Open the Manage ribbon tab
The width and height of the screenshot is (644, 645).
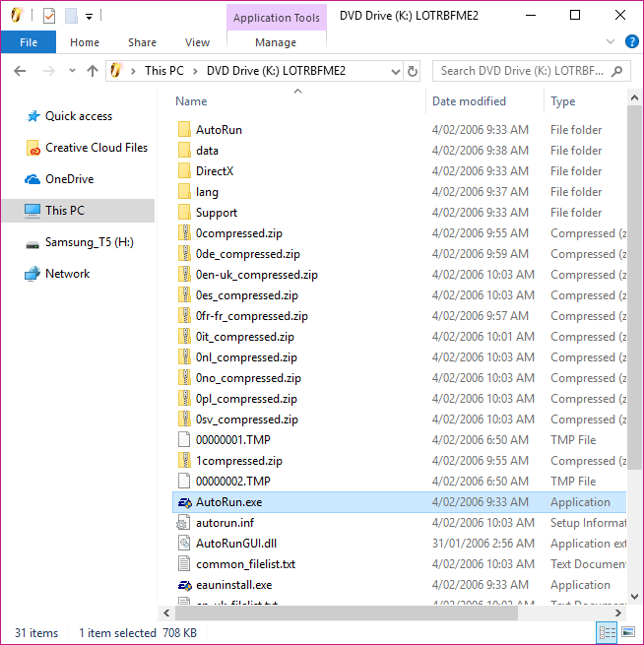click(x=276, y=42)
